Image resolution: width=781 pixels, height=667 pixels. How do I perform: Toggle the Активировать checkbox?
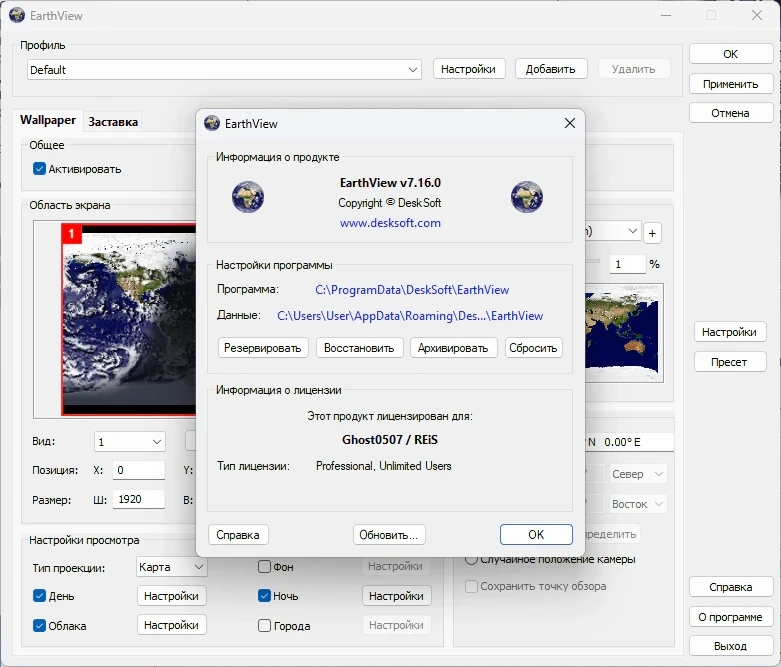pos(39,169)
